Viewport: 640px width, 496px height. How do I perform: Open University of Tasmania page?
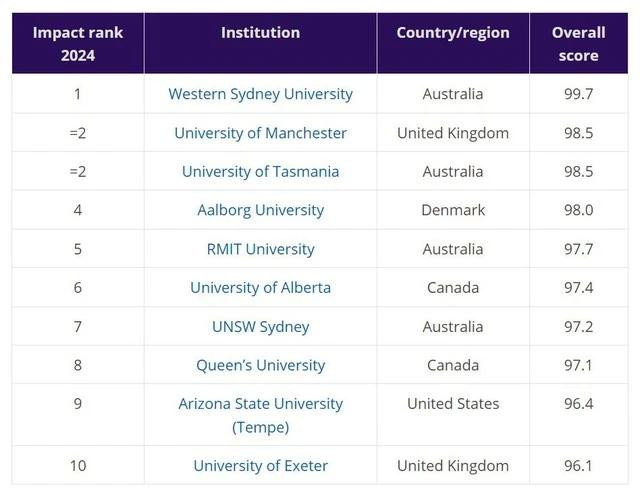click(260, 171)
